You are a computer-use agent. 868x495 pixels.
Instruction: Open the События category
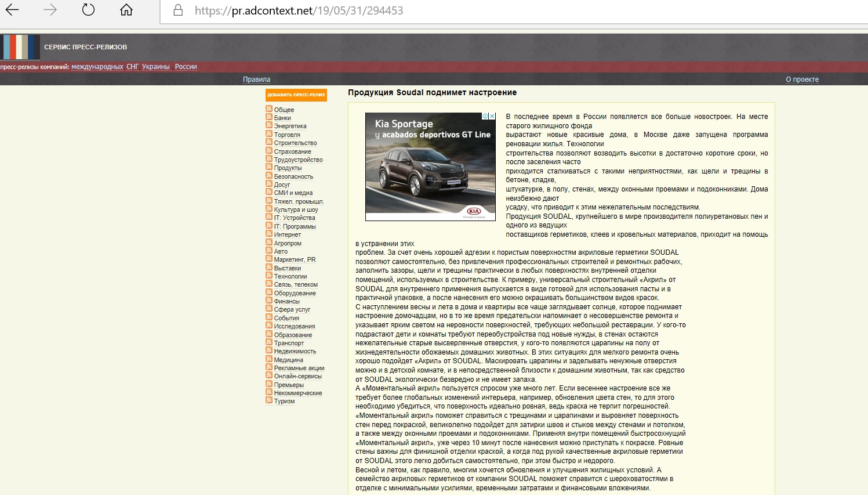pos(286,319)
